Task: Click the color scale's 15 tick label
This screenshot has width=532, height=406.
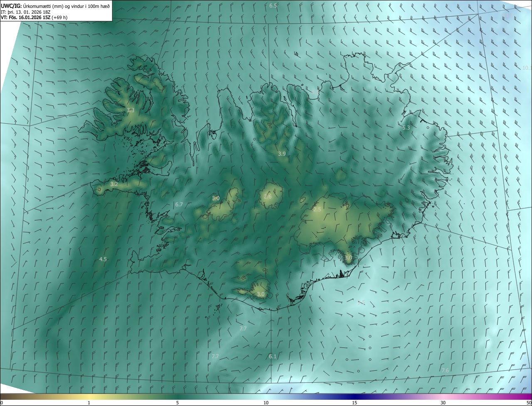Action: click(355, 403)
